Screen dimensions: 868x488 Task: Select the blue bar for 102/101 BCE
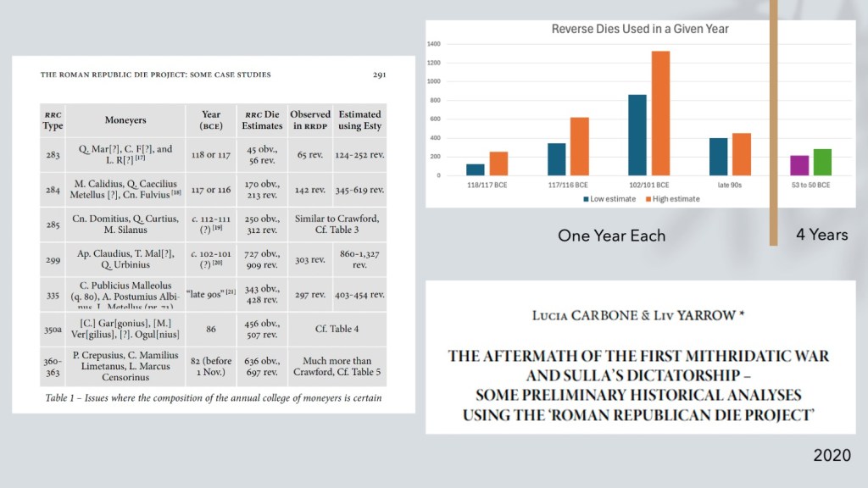[637, 136]
